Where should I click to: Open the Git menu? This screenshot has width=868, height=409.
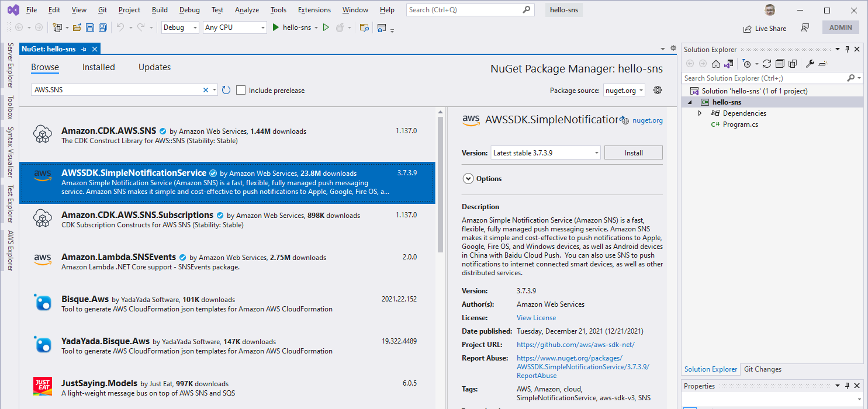(102, 10)
